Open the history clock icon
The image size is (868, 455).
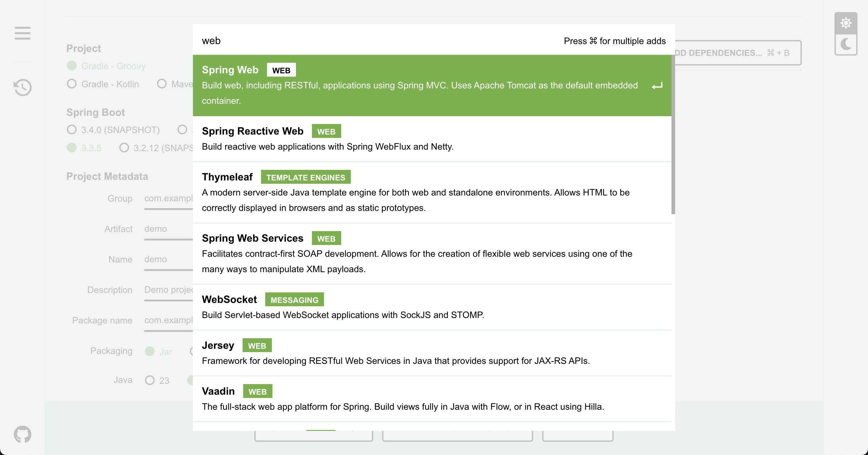pos(23,87)
